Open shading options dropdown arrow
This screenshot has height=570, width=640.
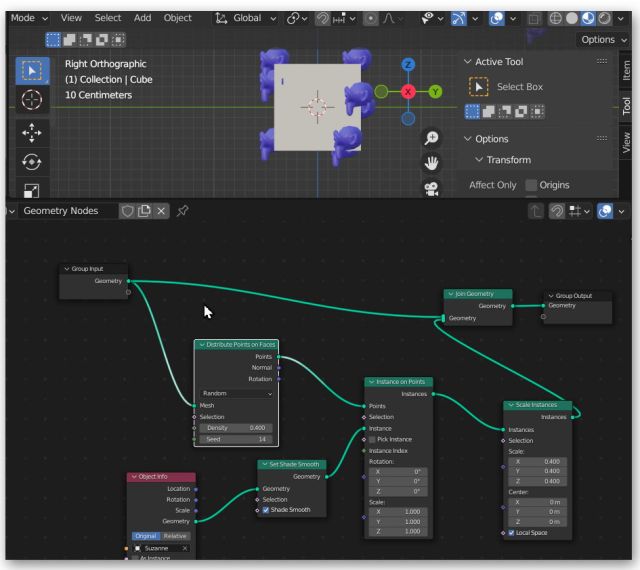621,18
